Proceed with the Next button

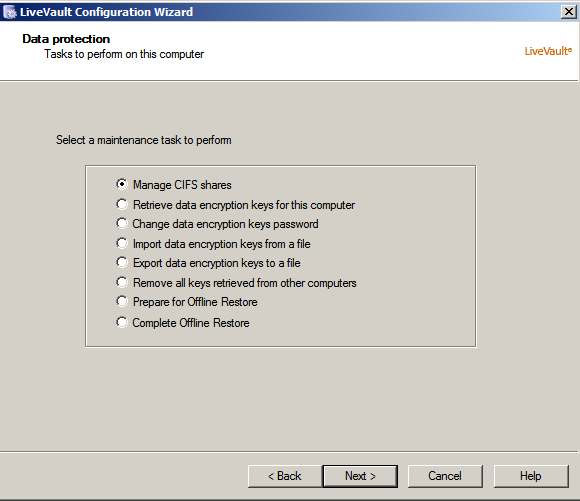coord(360,476)
